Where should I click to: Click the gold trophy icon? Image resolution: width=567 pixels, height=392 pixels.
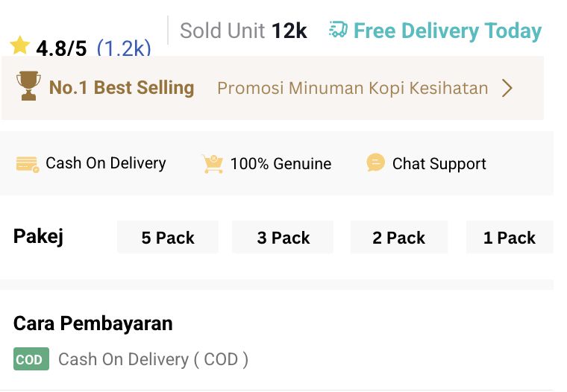click(28, 87)
